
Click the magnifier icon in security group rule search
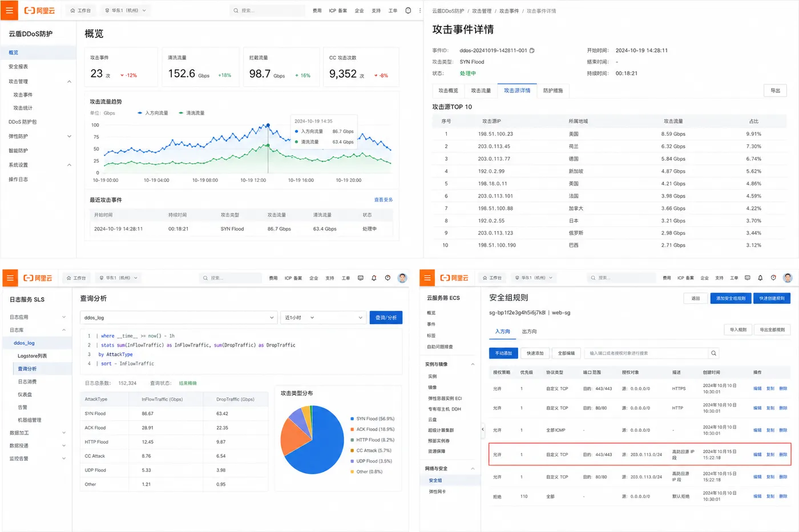(x=713, y=353)
